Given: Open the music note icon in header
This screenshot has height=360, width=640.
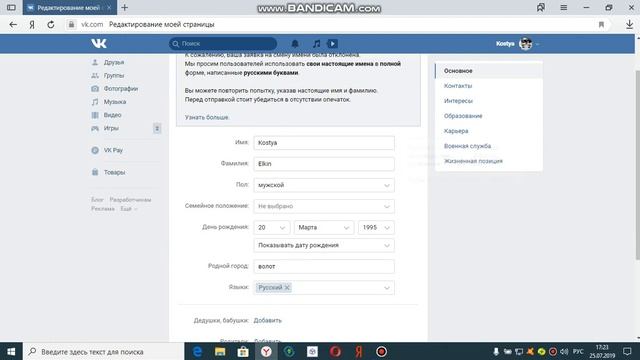Looking at the screenshot, I should (316, 43).
